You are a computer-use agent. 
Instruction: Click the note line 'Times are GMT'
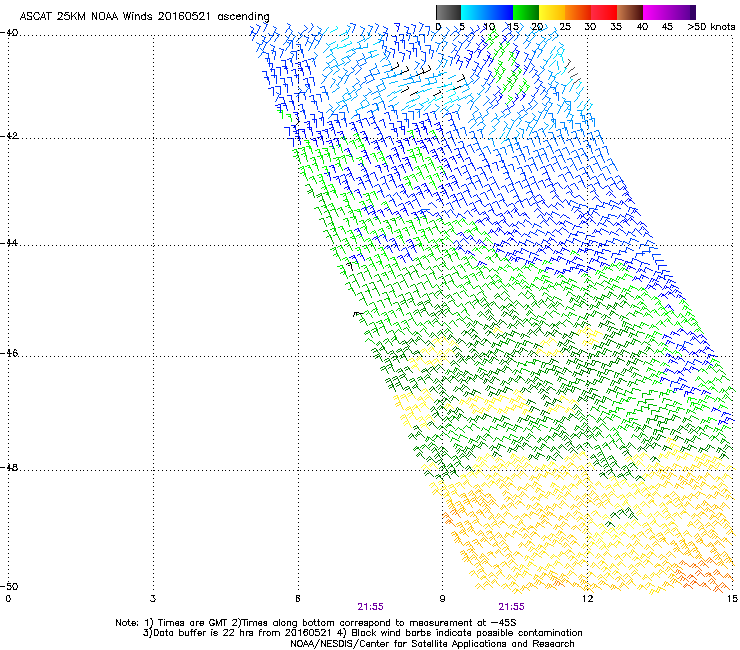pyautogui.click(x=193, y=623)
